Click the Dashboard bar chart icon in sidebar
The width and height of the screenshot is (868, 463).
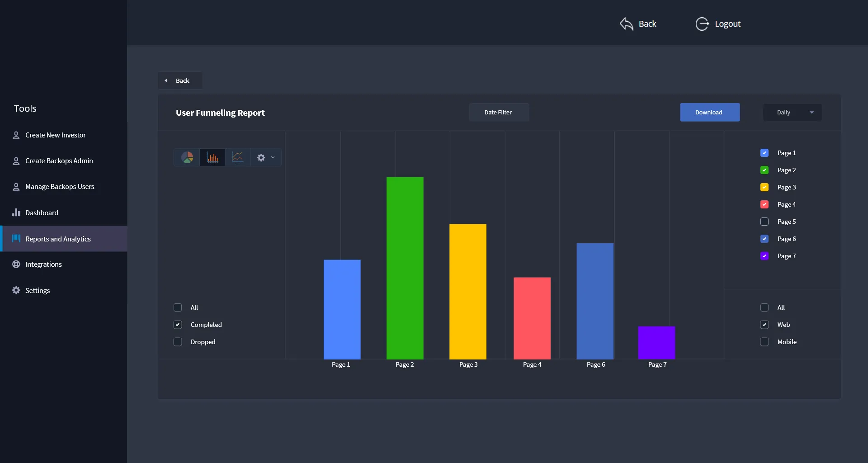(16, 213)
